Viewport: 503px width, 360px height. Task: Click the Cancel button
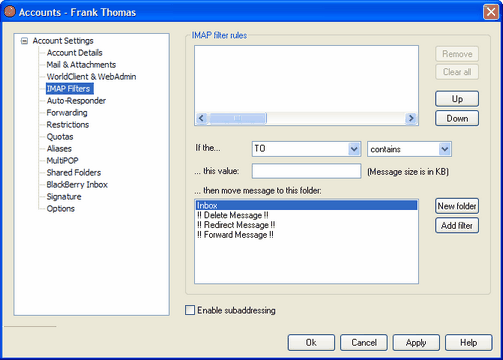364,343
